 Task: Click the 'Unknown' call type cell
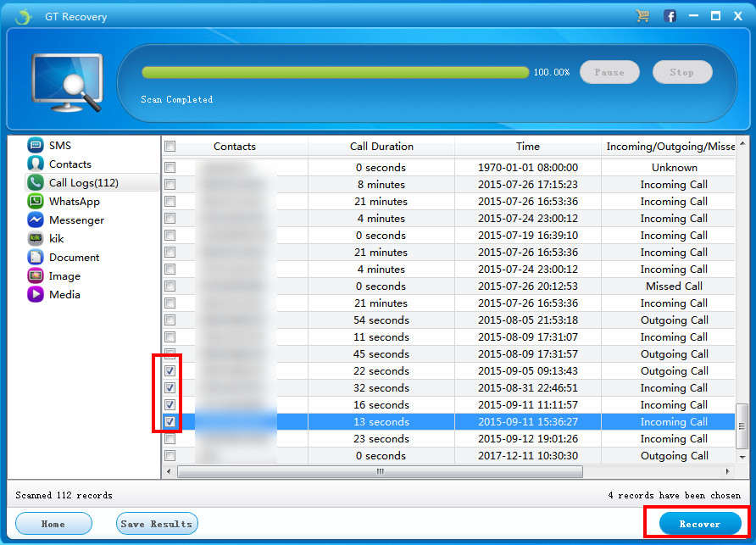pyautogui.click(x=669, y=167)
